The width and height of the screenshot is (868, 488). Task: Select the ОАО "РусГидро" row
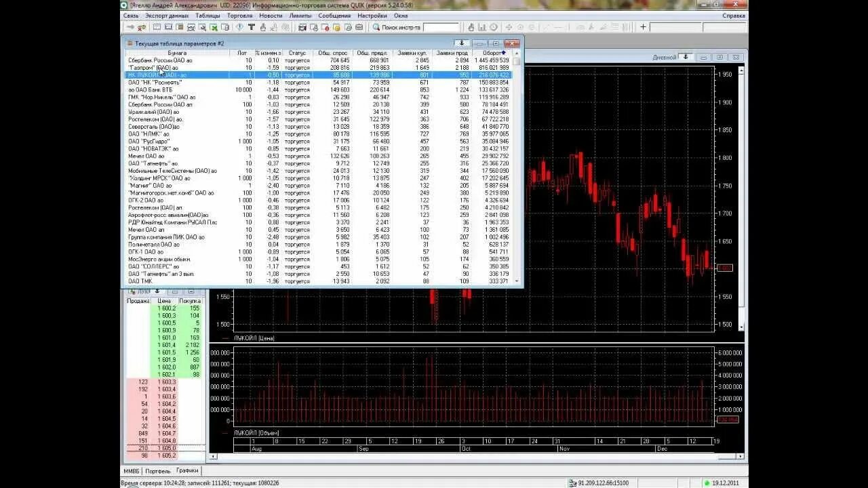(319, 142)
